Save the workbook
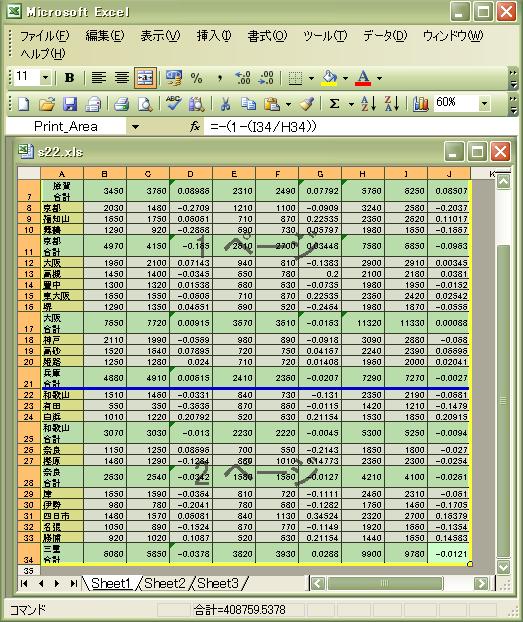The height and width of the screenshot is (622, 523). [70, 104]
